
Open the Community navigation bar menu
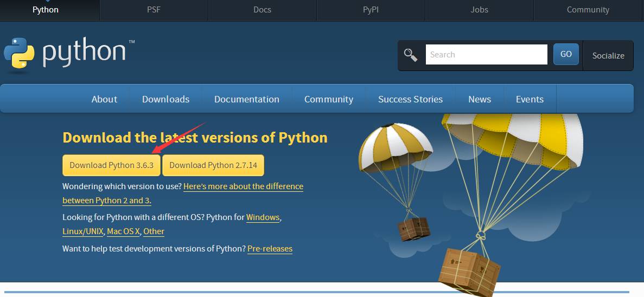[329, 99]
